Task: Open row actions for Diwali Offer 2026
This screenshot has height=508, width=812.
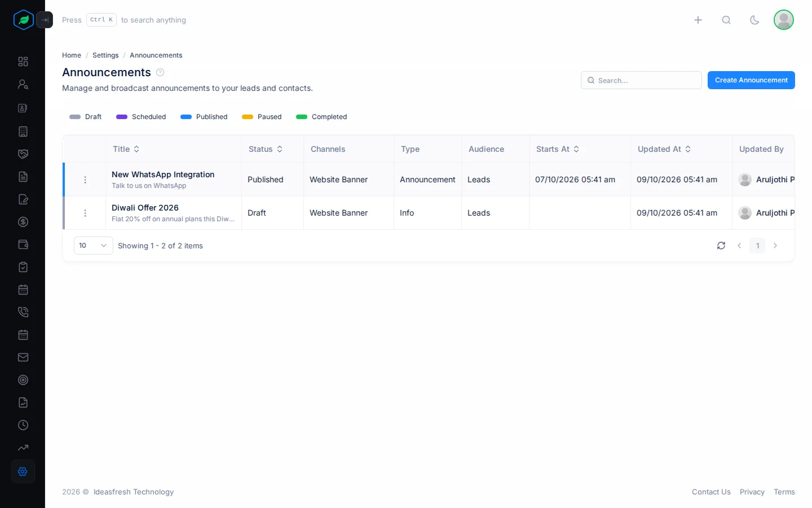Action: tap(85, 213)
